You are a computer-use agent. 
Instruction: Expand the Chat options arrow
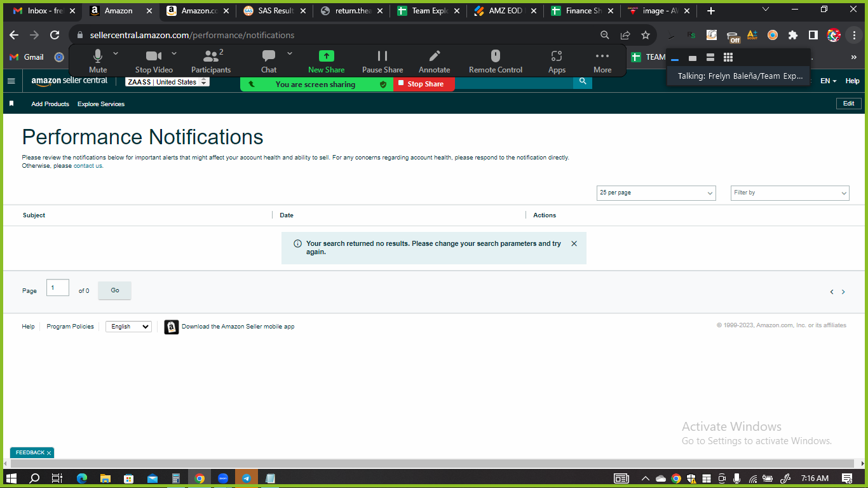[290, 53]
